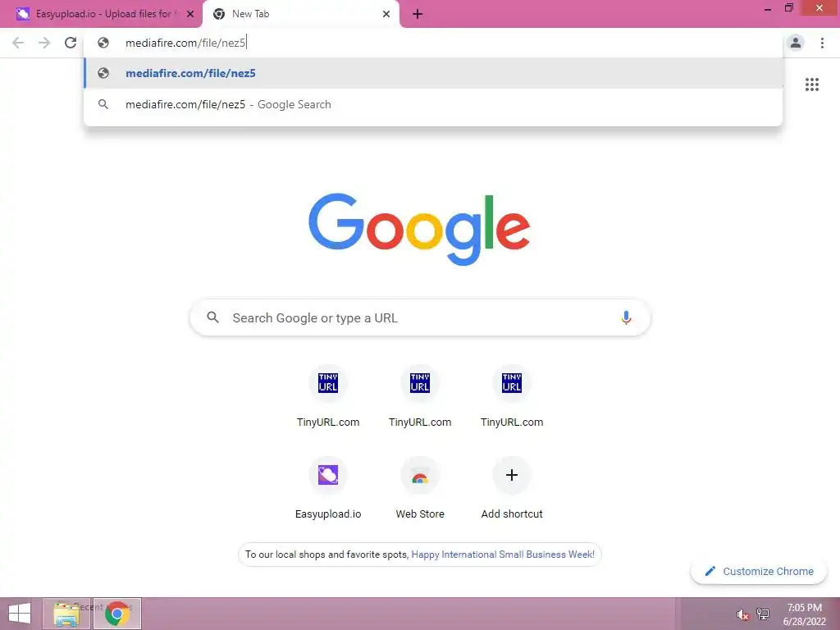Switch to the Easyupload.io tab
This screenshot has height=630, width=840.
click(101, 15)
